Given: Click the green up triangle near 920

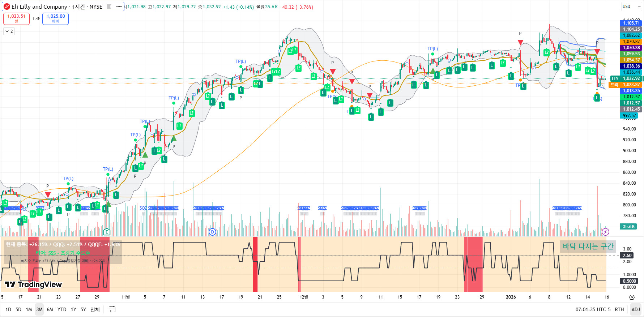Looking at the screenshot, I should (x=174, y=138).
